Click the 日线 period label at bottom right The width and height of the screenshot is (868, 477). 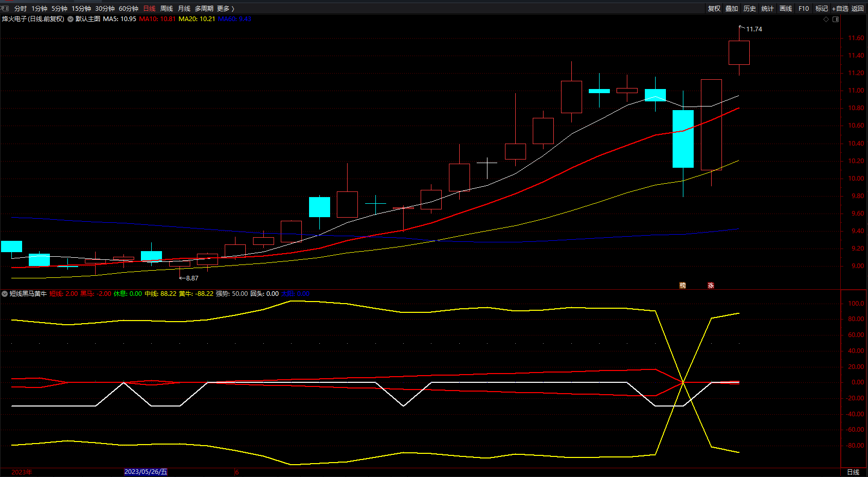pos(853,472)
